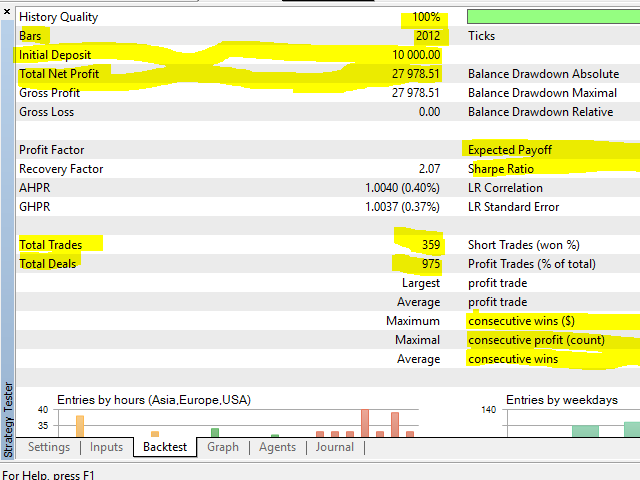Viewport: 640px width, 480px height.
Task: Open the Journal tab
Action: [x=334, y=447]
